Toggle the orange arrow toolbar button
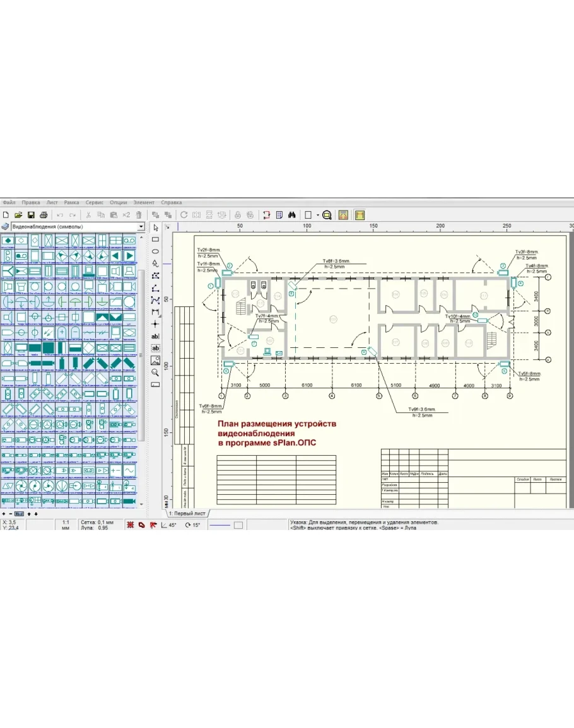Image resolution: width=574 pixels, height=728 pixels. 344,215
